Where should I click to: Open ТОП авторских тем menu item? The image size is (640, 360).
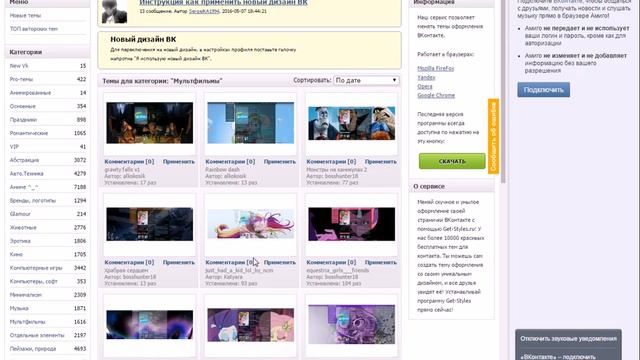[x=33, y=29]
